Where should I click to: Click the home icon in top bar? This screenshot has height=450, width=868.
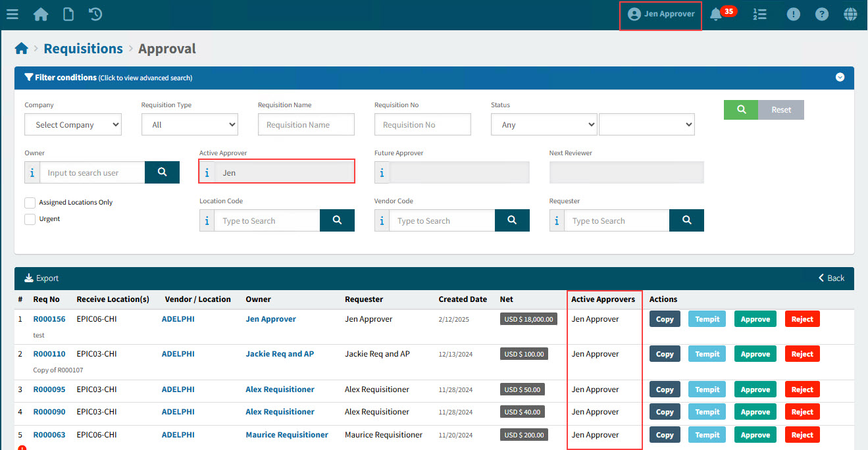tap(41, 14)
